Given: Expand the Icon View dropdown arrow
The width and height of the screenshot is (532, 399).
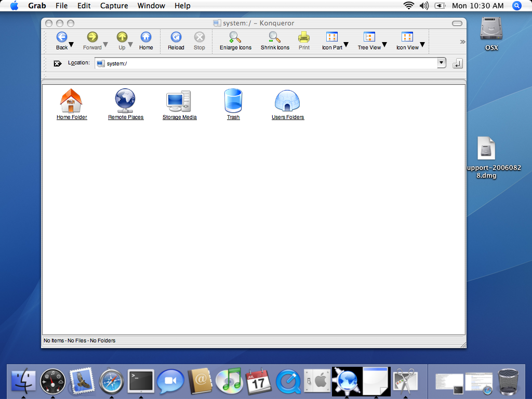Looking at the screenshot, I should click(422, 45).
